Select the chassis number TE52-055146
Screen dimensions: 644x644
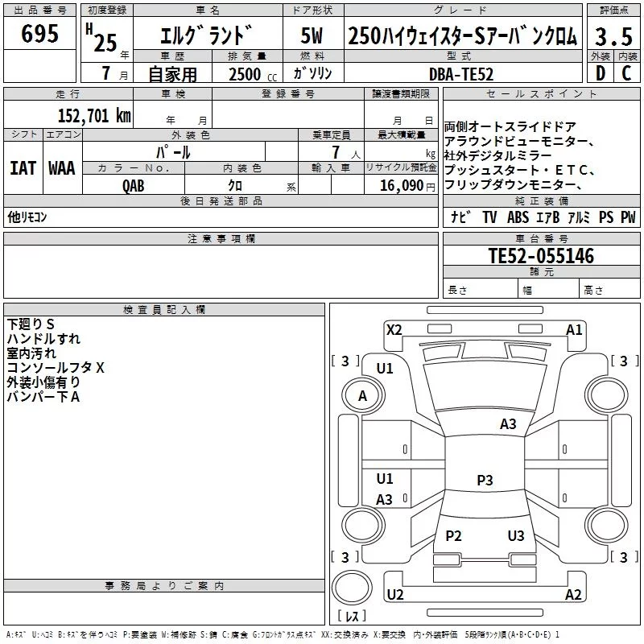(541, 255)
